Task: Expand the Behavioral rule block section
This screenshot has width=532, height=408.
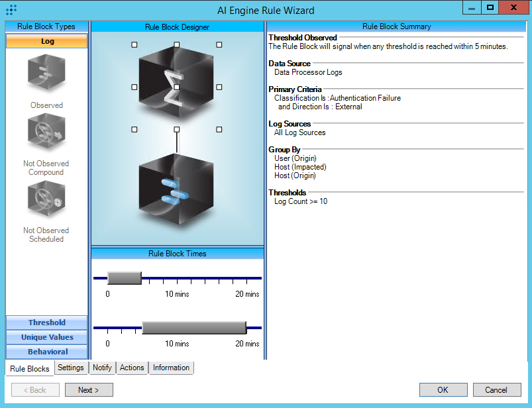Action: click(x=46, y=352)
